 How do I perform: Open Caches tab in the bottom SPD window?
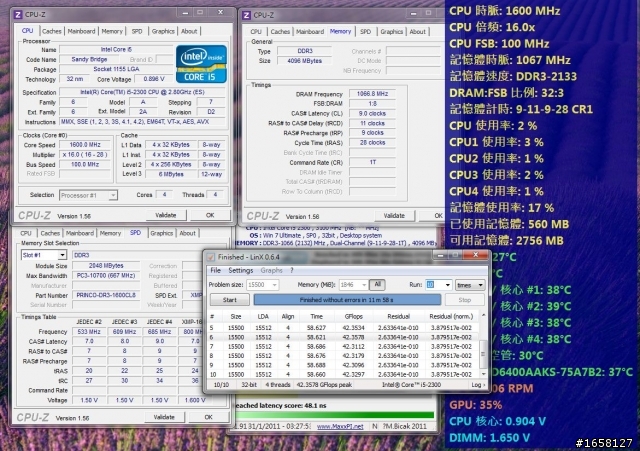(x=50, y=233)
